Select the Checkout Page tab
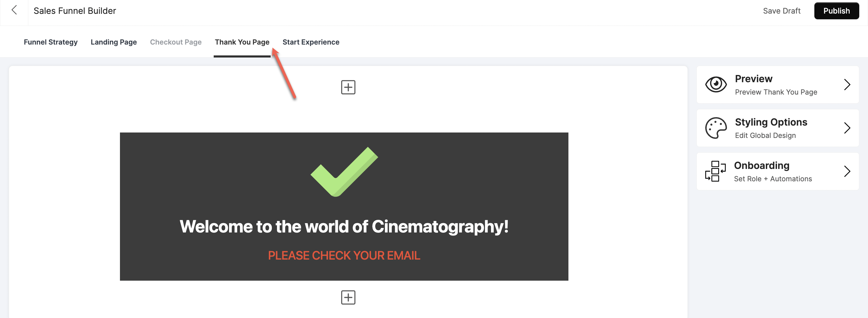This screenshot has width=868, height=318. (x=175, y=42)
